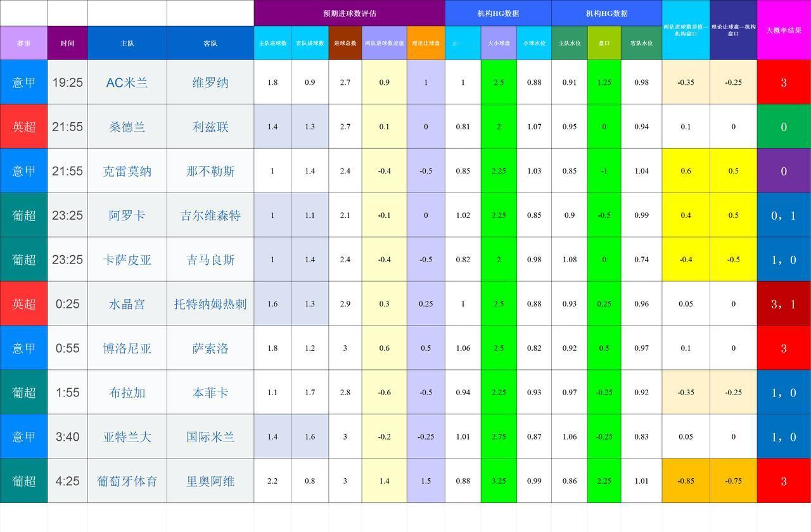Select the AC米兰 home team cell
This screenshot has height=532, width=811.
tap(127, 82)
